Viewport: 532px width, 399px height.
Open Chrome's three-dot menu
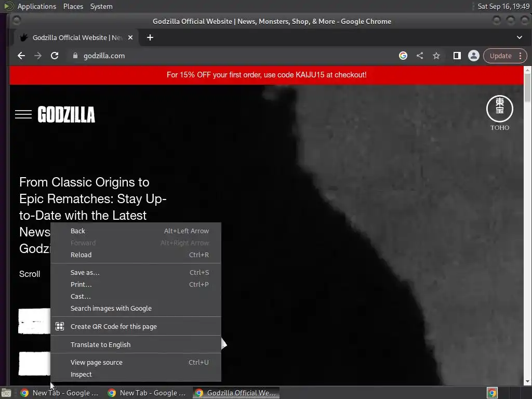tap(520, 56)
